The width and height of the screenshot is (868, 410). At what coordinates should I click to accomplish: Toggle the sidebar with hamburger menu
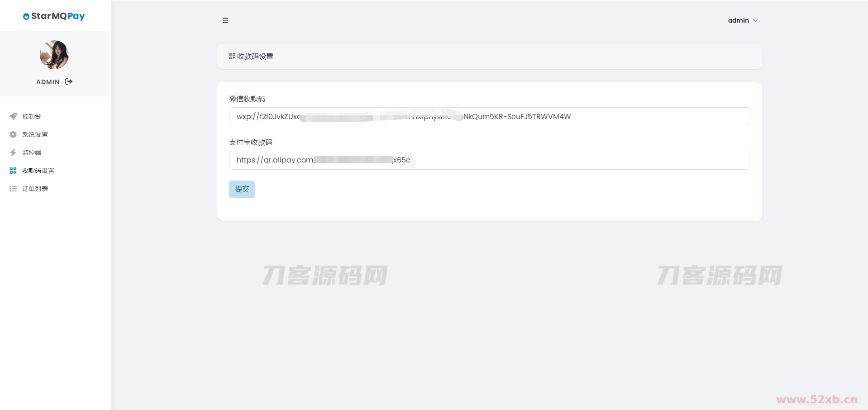(225, 20)
